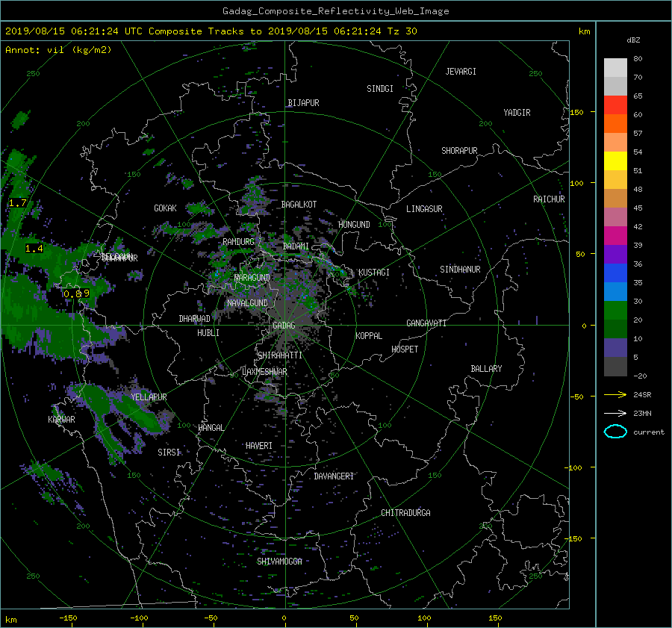The height and width of the screenshot is (628, 672).
Task: Click the 36 dBZ purple color swatch
Action: 615,254
